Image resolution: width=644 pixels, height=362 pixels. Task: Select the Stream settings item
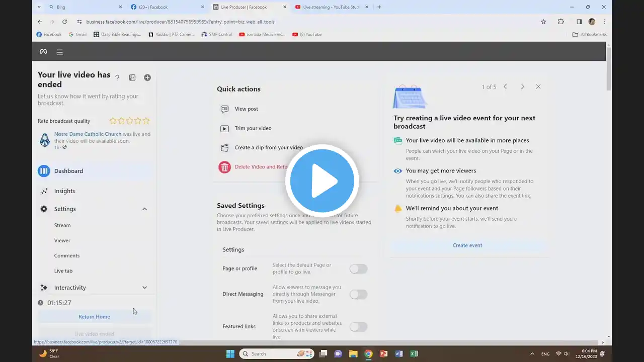click(x=62, y=225)
